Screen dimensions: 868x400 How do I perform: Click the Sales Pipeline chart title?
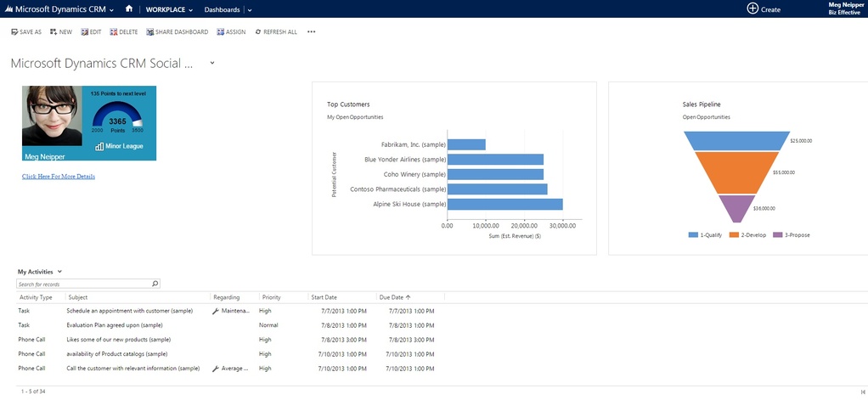click(702, 104)
